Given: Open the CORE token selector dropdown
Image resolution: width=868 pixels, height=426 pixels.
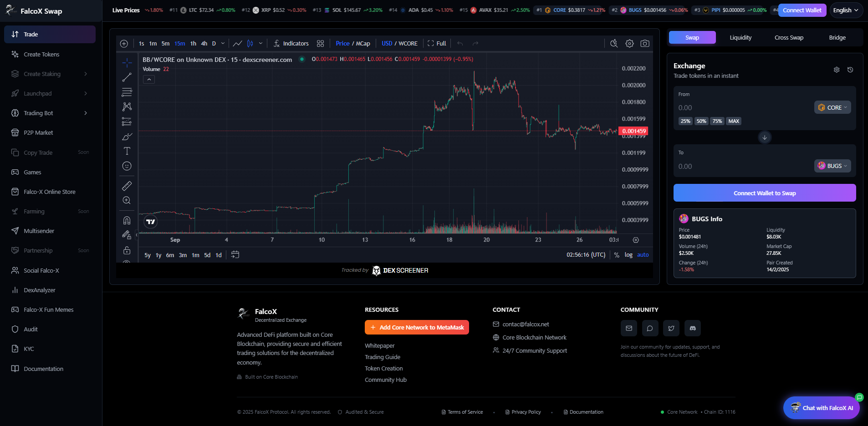Looking at the screenshot, I should tap(832, 107).
